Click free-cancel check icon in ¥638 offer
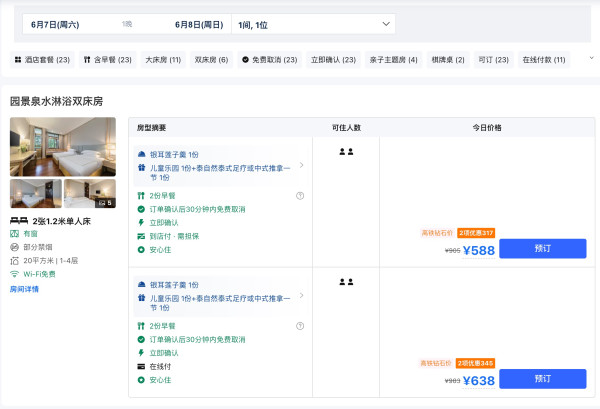Viewport: 600px width, 409px height. (141, 339)
